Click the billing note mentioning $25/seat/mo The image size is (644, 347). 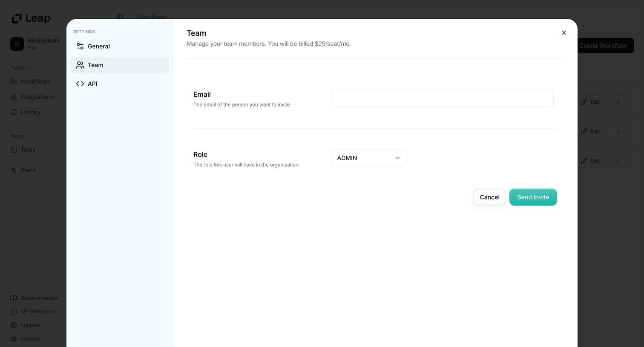[x=269, y=44]
